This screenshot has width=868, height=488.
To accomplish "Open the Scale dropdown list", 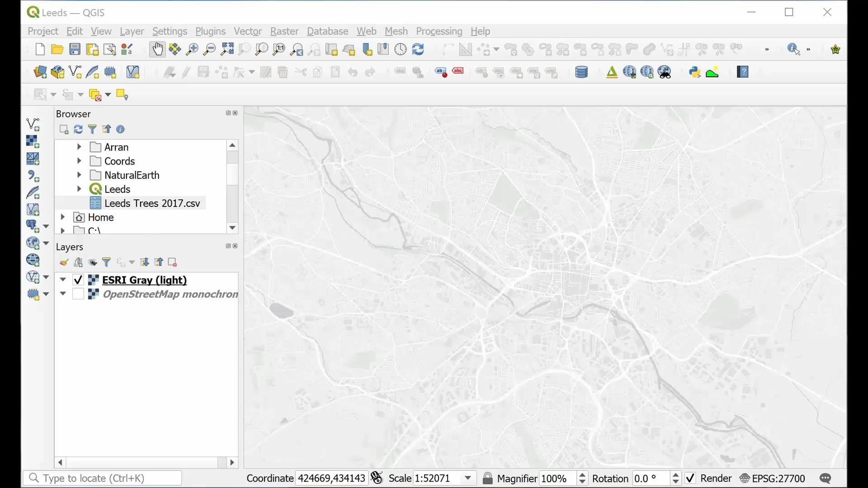I will [x=468, y=479].
